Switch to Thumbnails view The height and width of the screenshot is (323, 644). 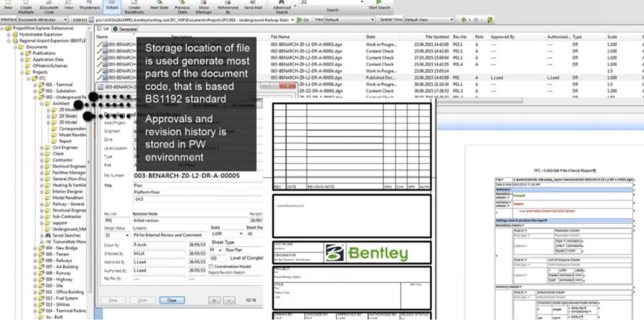[x=89, y=5]
